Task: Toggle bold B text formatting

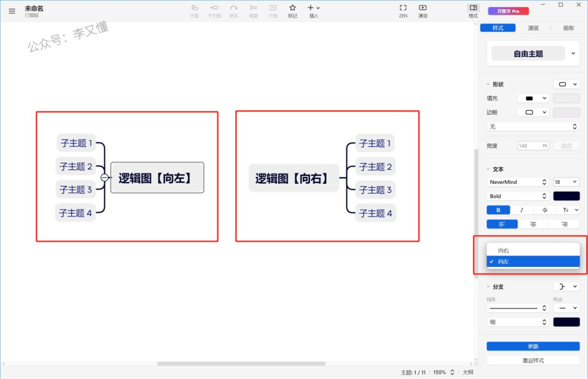Action: click(x=498, y=210)
